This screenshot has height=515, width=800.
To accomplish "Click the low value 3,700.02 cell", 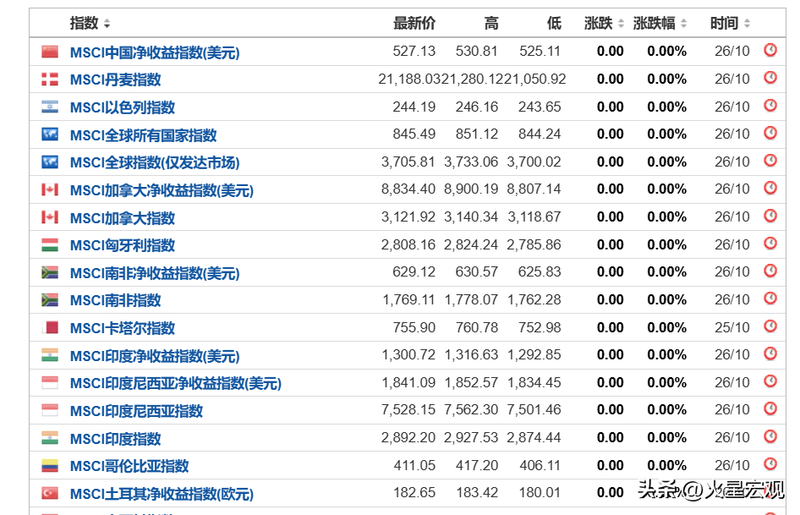I will point(534,162).
